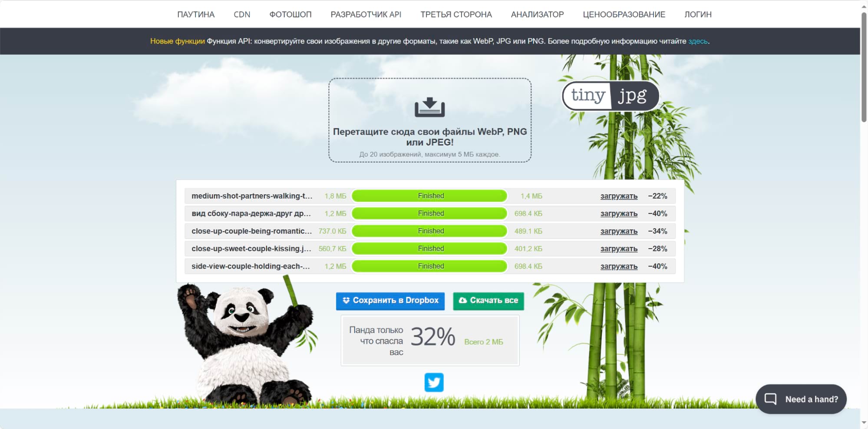This screenshot has height=429, width=868.
Task: Download the side-view-couple-holding-each file
Action: 619,266
